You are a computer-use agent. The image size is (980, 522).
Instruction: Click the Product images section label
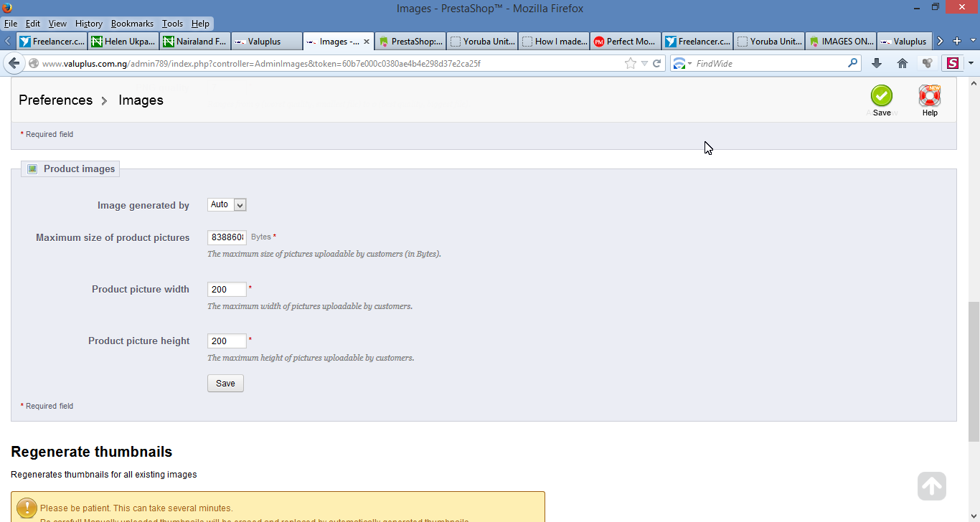click(x=79, y=169)
